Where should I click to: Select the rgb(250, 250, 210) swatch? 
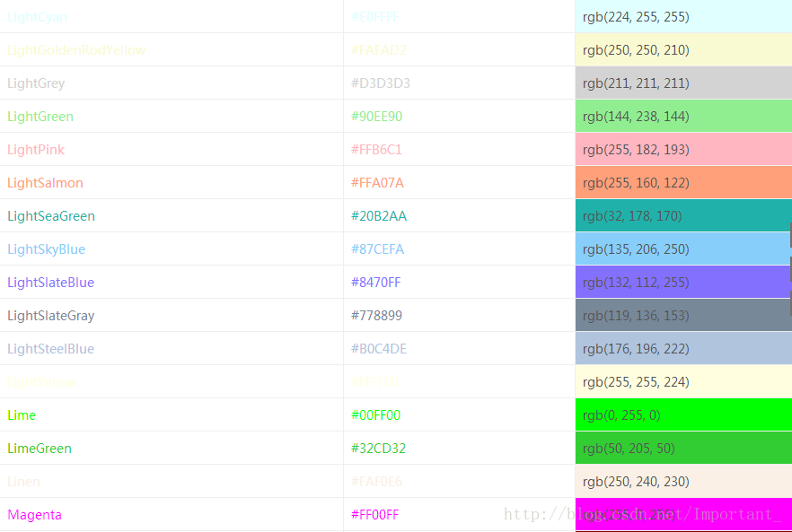[684, 50]
